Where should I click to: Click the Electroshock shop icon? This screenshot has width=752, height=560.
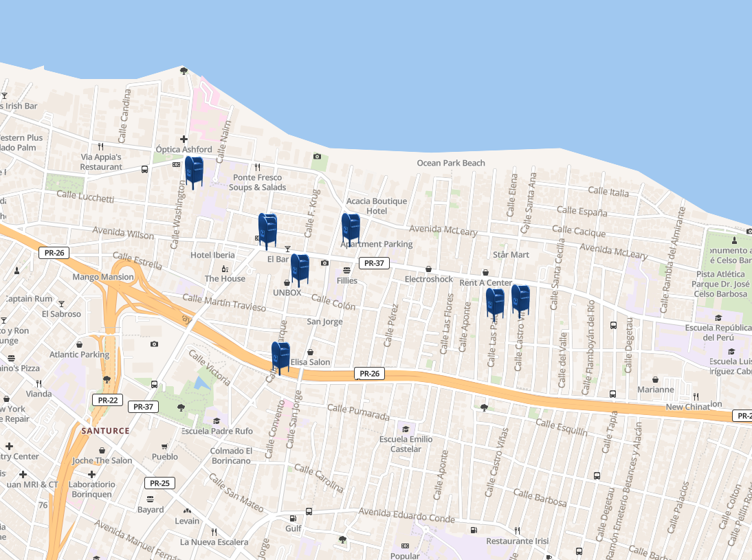click(429, 269)
